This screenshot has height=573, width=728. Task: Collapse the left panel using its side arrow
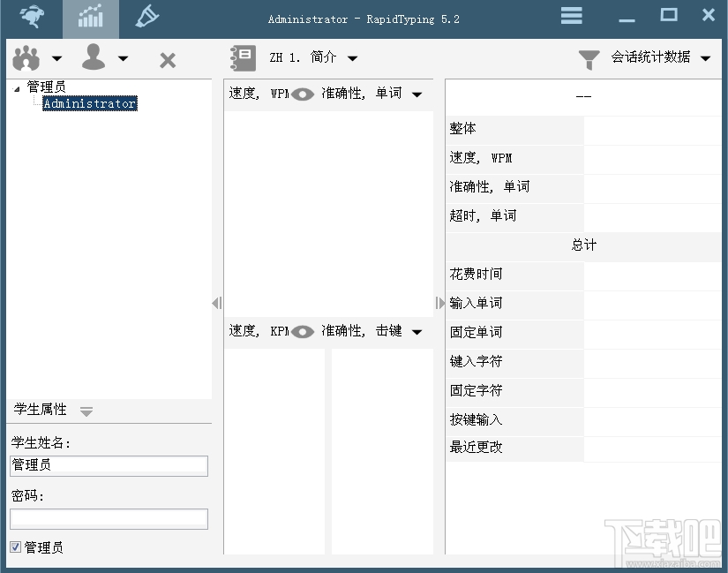(216, 303)
